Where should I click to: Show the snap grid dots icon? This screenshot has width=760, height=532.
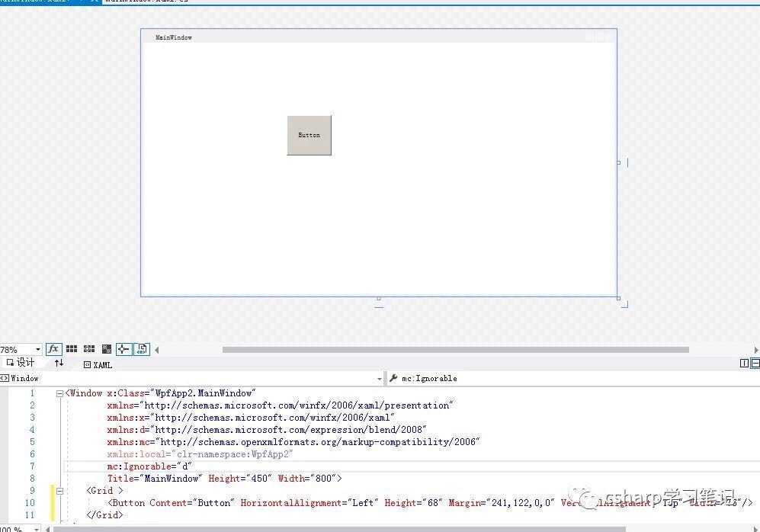[72, 349]
